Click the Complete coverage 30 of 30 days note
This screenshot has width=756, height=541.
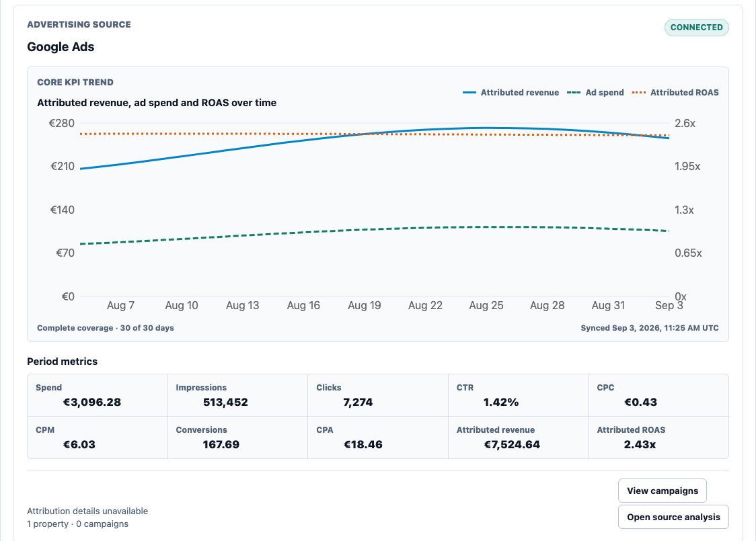pyautogui.click(x=106, y=328)
